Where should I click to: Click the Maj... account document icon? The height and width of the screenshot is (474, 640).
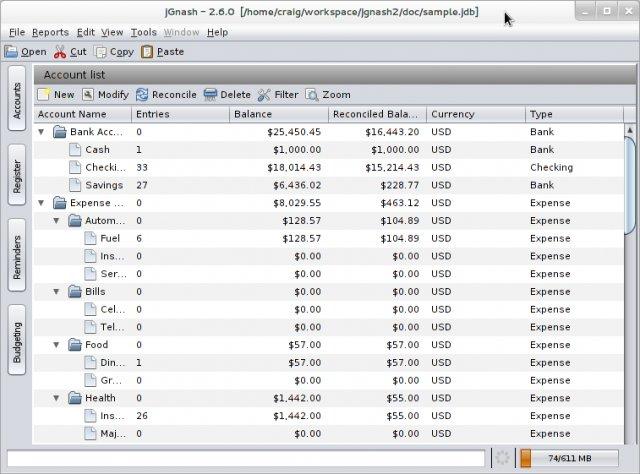tap(90, 434)
